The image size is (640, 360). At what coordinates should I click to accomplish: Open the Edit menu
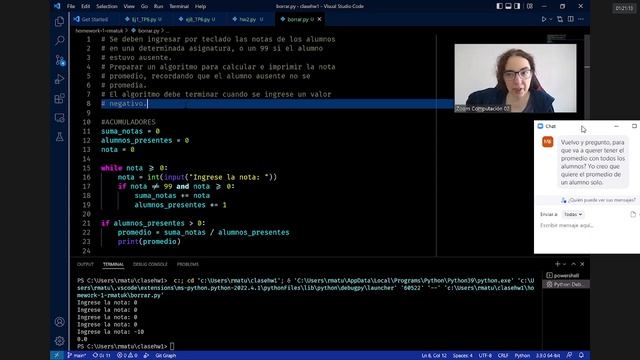85,6
